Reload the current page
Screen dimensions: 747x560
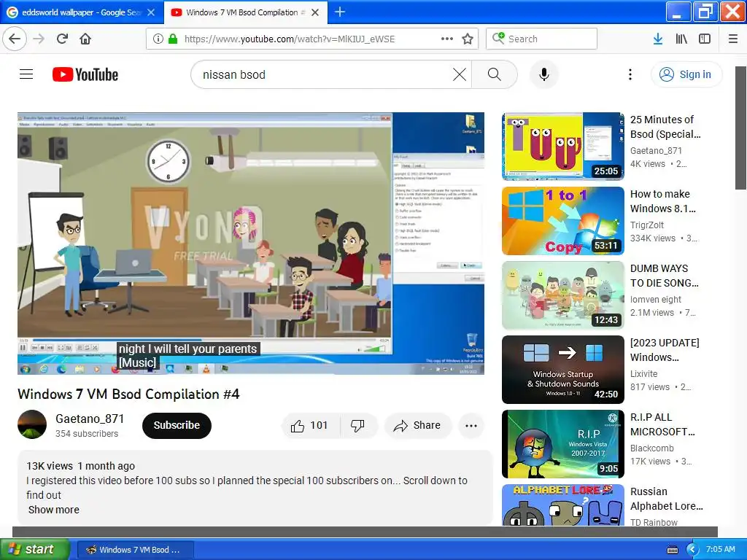click(62, 39)
